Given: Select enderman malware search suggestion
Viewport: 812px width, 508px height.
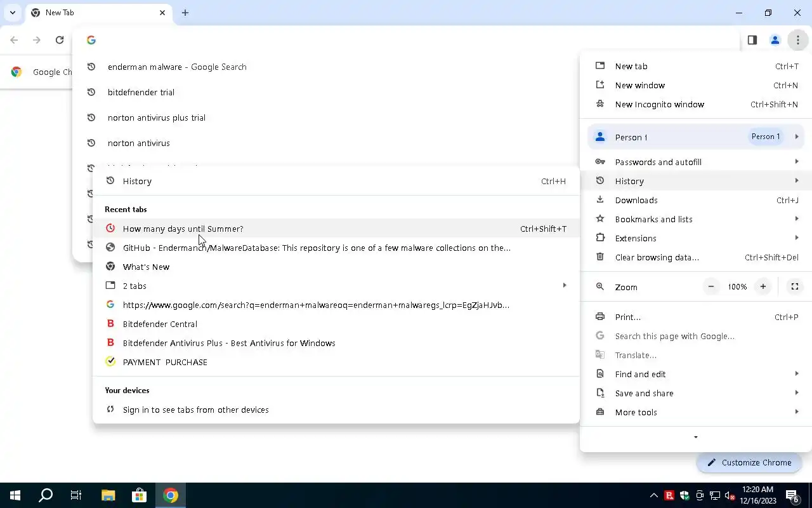Looking at the screenshot, I should click(326, 67).
